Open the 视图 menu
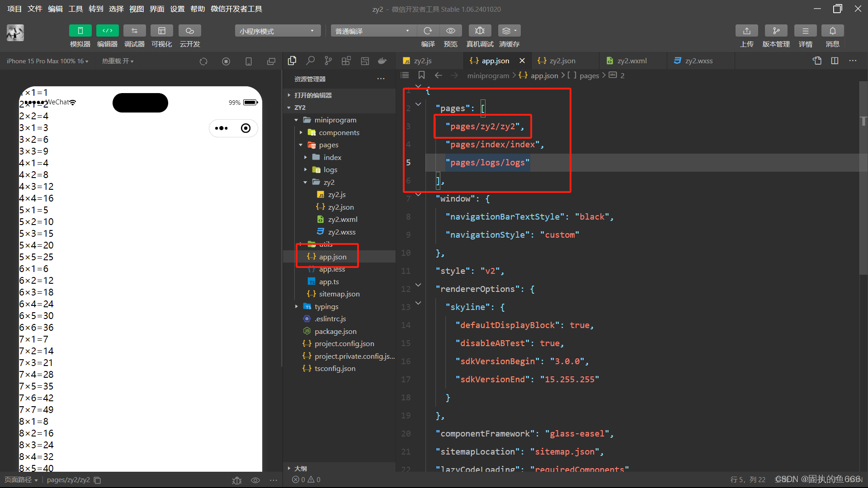Screen dimensions: 868x488 (137, 9)
